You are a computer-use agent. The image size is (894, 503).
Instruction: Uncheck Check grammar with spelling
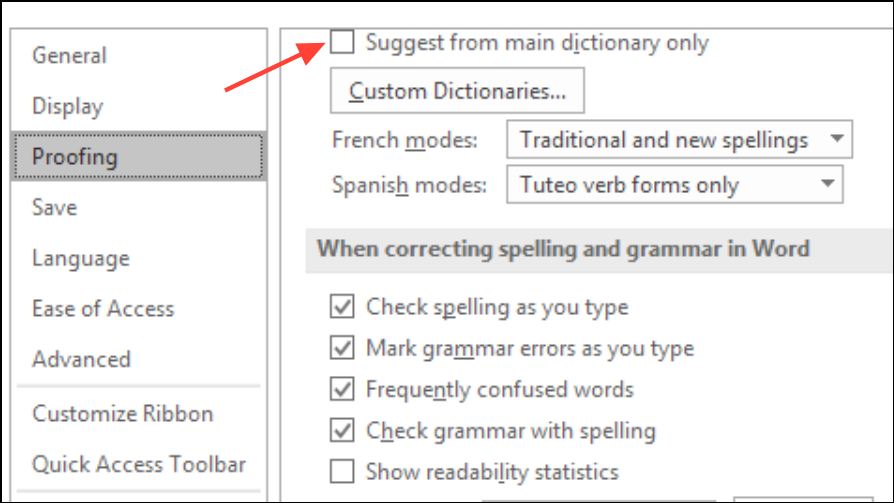pyautogui.click(x=342, y=431)
